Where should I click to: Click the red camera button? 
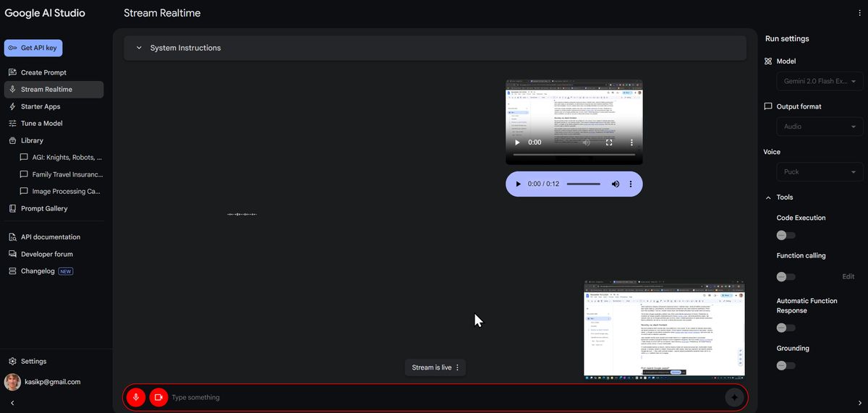click(158, 397)
